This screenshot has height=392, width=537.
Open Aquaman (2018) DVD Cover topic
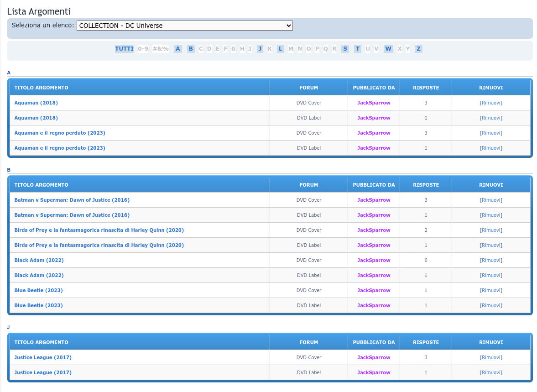[36, 103]
